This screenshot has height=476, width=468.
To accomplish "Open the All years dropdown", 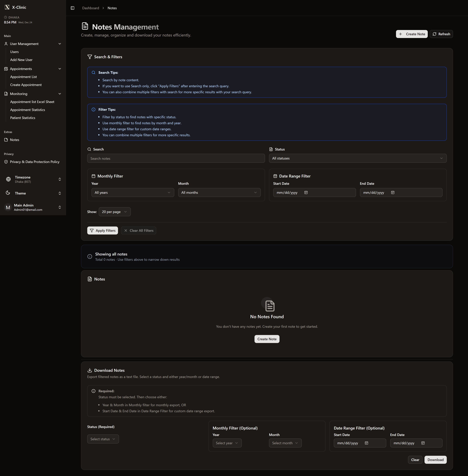I will 132,192.
